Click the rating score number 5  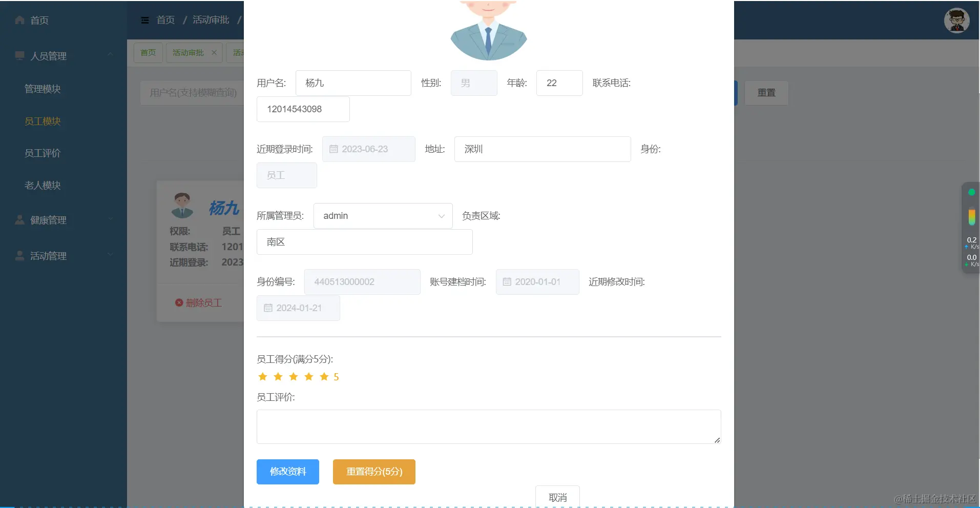(x=336, y=377)
